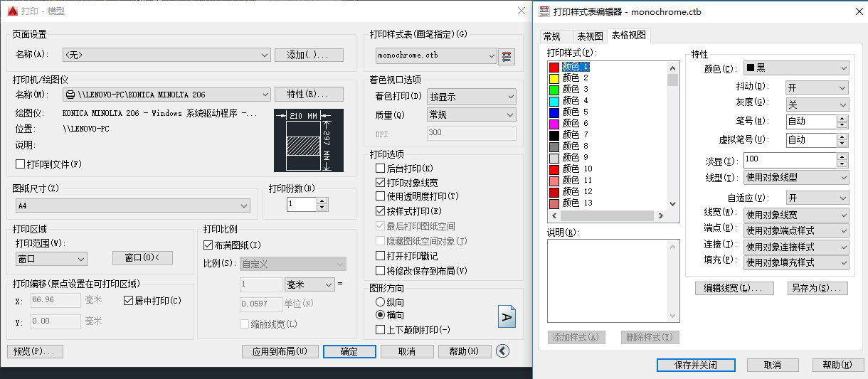Open printer name dropdown KONICA MINOLTA 206
The width and height of the screenshot is (868, 379).
[166, 95]
